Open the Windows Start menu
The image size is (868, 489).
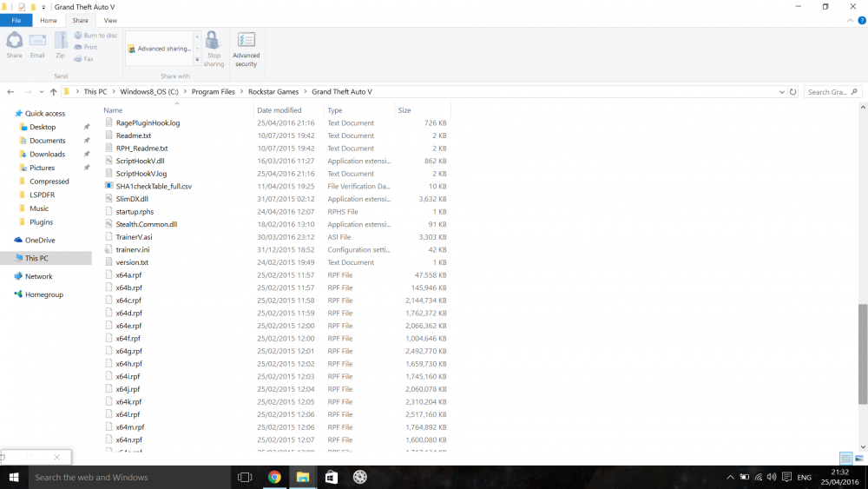click(13, 477)
